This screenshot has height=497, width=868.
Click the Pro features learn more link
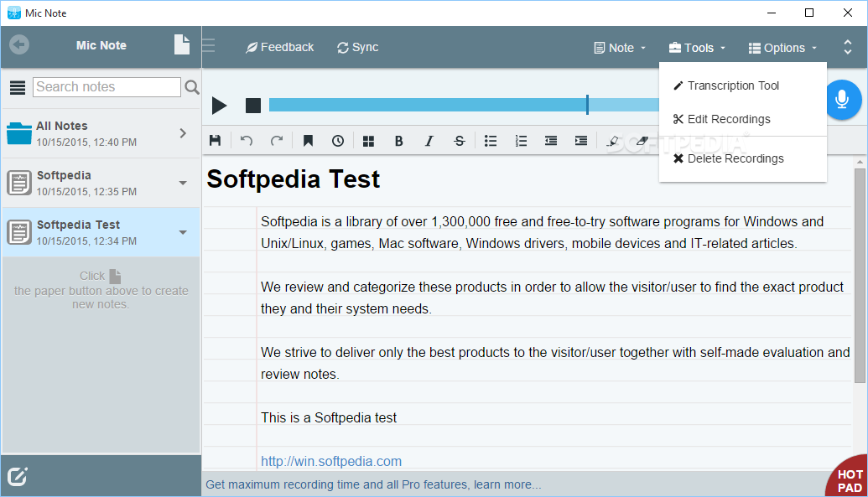pyautogui.click(x=373, y=484)
